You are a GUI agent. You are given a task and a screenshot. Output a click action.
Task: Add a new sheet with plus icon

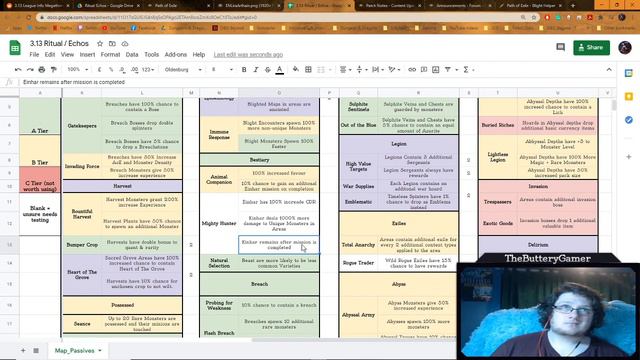point(23,351)
